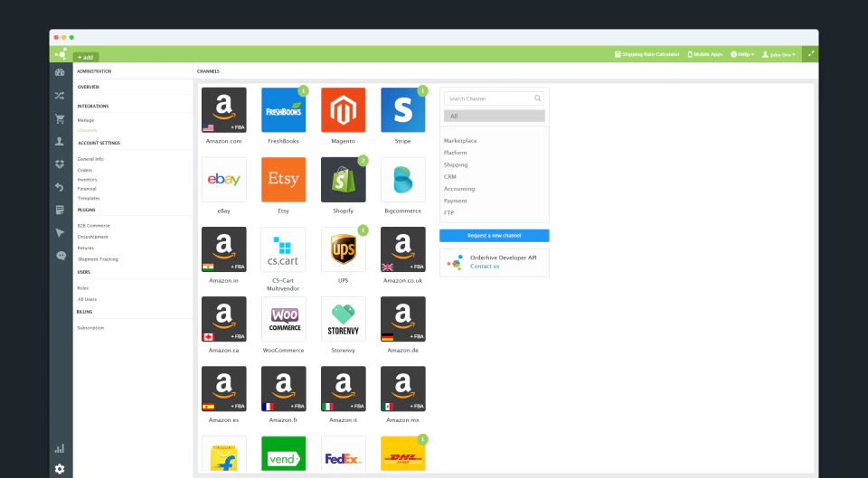Filter channels by Marketplace
The width and height of the screenshot is (868, 478).
coord(460,141)
